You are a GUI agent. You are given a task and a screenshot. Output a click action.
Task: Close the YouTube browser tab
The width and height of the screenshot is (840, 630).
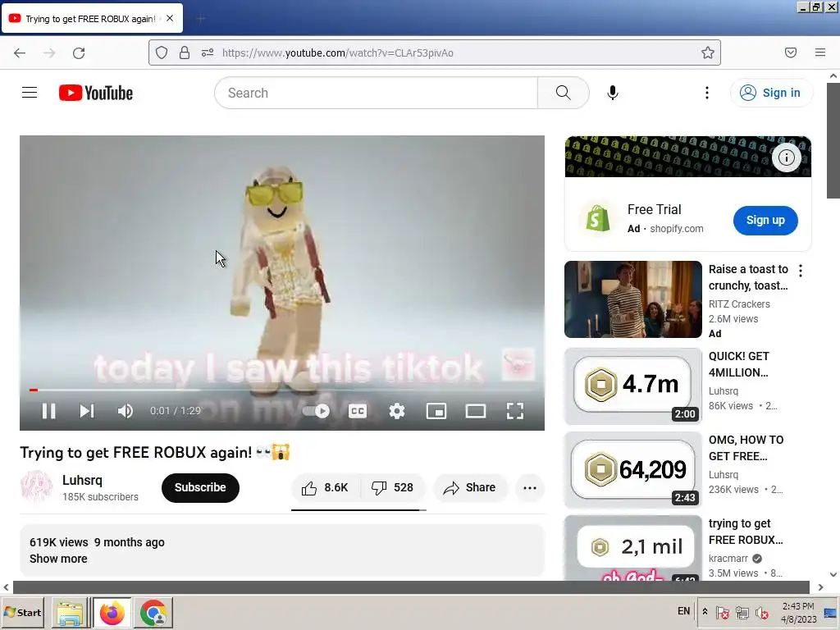coord(170,18)
